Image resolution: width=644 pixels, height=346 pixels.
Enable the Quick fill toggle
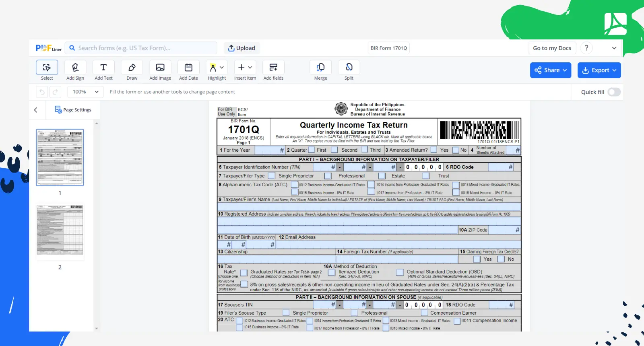614,92
